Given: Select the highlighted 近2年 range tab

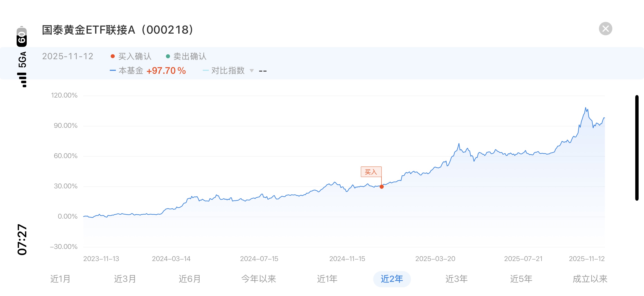Looking at the screenshot, I should point(392,279).
